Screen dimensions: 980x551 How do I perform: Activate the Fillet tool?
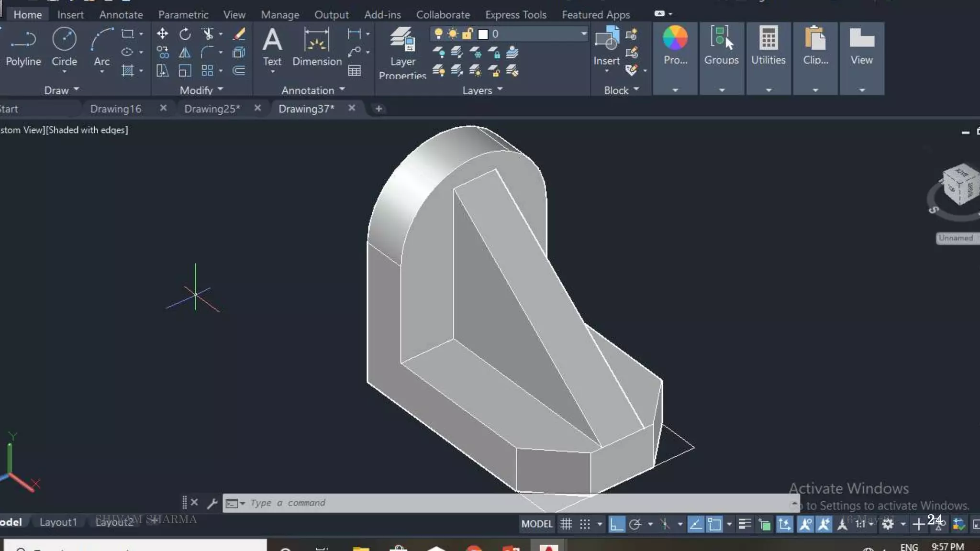(208, 52)
